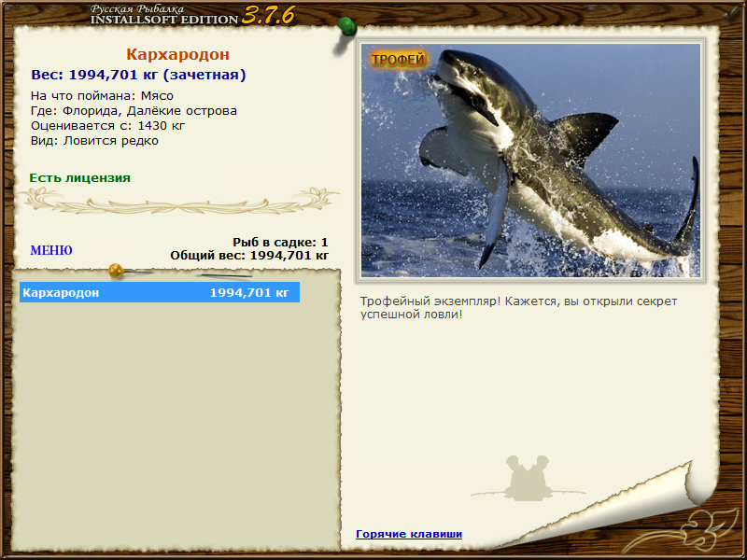
Task: Click the text 'Вид: Ловится редко'
Action: pos(94,141)
